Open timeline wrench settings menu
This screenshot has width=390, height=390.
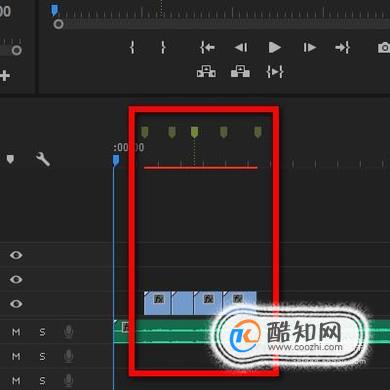tap(43, 159)
